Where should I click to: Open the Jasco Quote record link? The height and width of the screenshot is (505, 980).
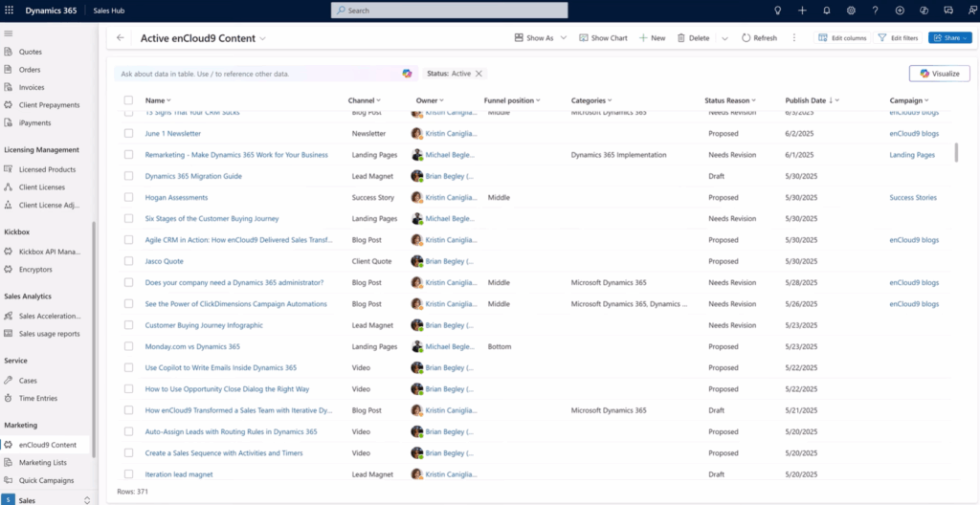pyautogui.click(x=165, y=261)
